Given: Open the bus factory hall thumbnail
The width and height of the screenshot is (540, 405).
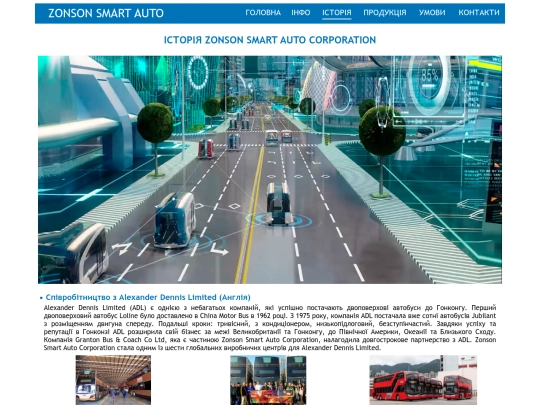Looking at the screenshot, I should coord(113,380).
